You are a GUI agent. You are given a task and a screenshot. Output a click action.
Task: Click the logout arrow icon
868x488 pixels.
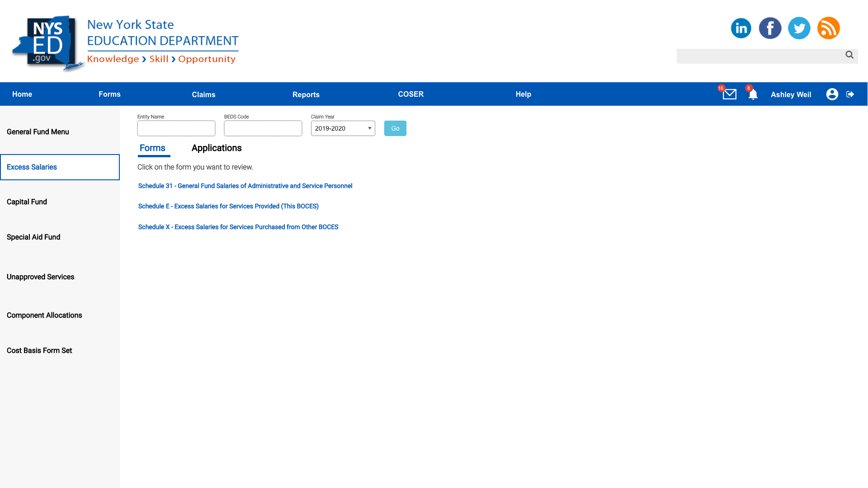(x=850, y=94)
